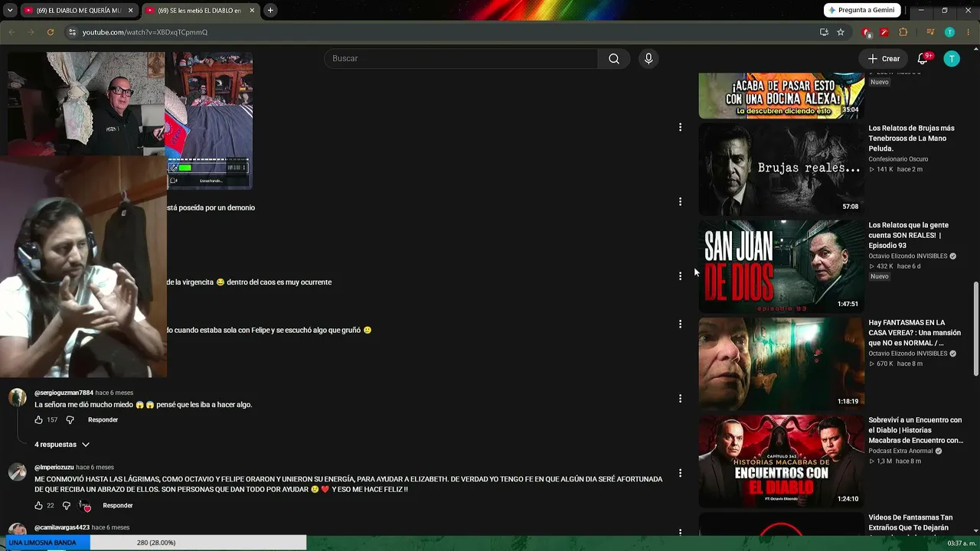Play the 'San Juan de Dios' thumbnail video
Viewport: 980px width, 551px height.
click(781, 266)
